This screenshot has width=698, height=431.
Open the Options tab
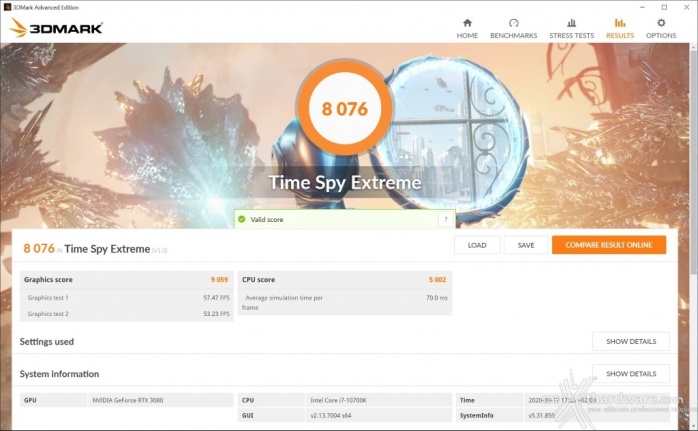tap(661, 28)
